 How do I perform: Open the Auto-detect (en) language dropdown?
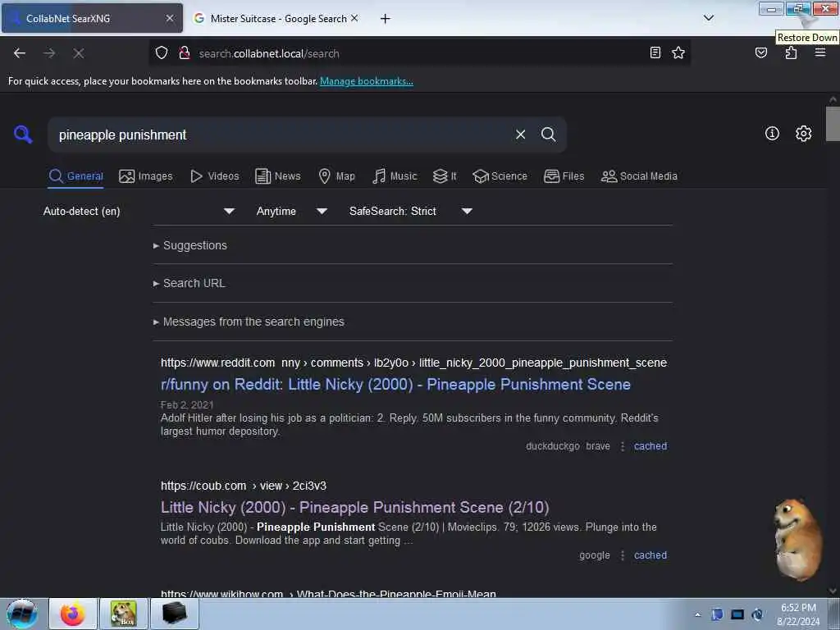click(139, 211)
